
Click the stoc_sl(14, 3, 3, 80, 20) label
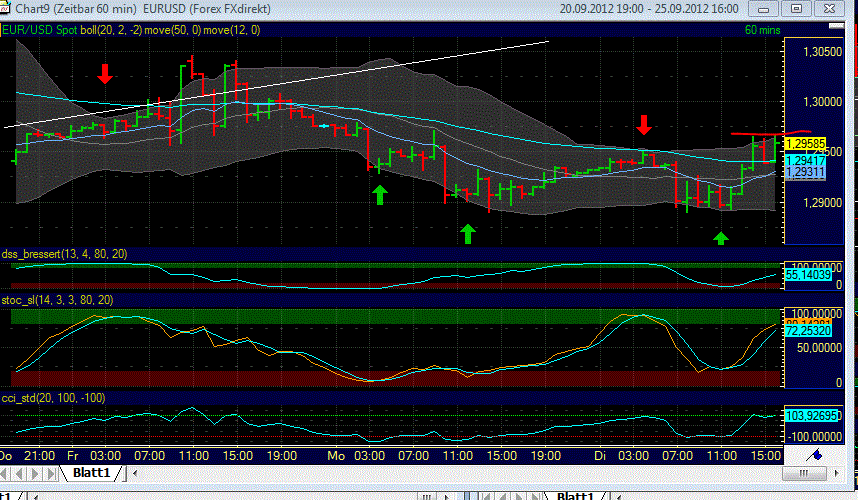click(x=57, y=300)
